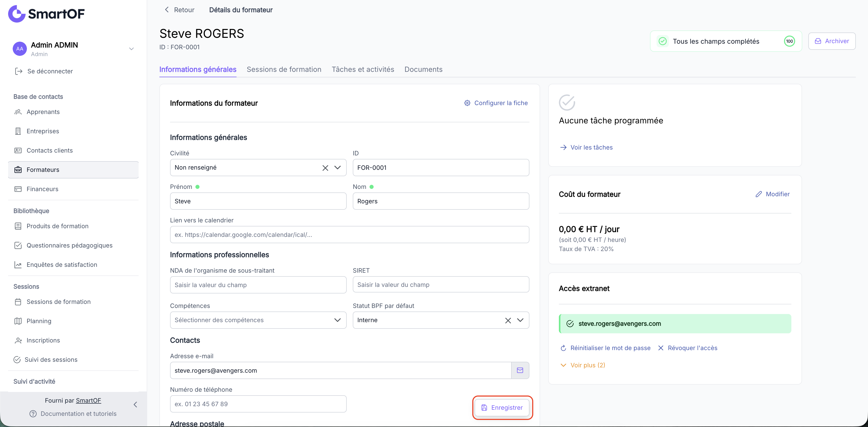868x427 pixels.
Task: Click the ID field FOR-0001
Action: pyautogui.click(x=441, y=168)
